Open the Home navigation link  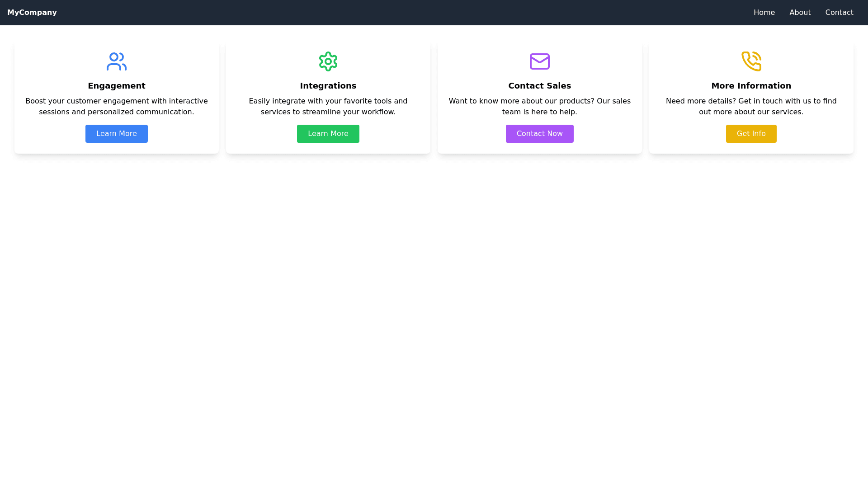(x=764, y=13)
